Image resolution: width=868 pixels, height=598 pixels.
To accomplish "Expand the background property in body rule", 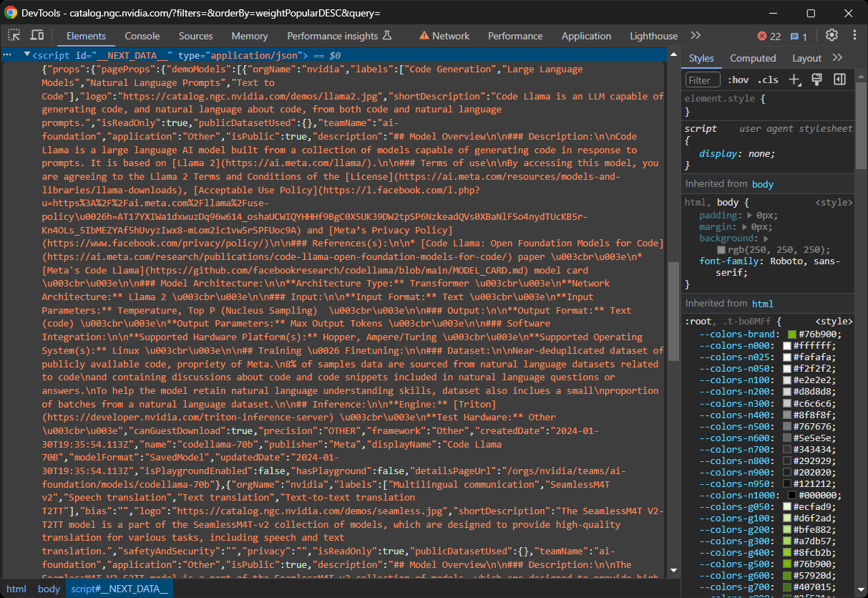I will tap(766, 238).
